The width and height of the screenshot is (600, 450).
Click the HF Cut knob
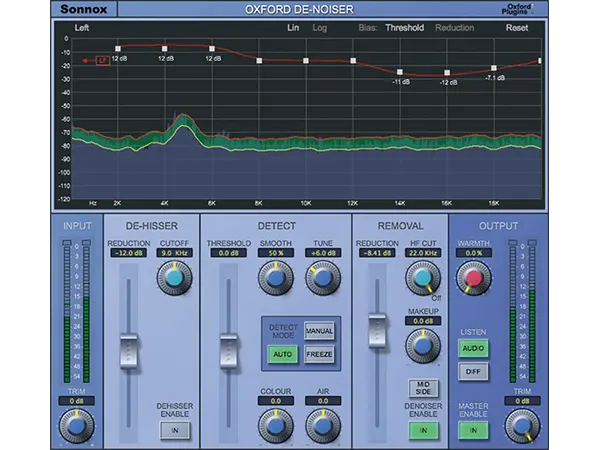point(423,278)
